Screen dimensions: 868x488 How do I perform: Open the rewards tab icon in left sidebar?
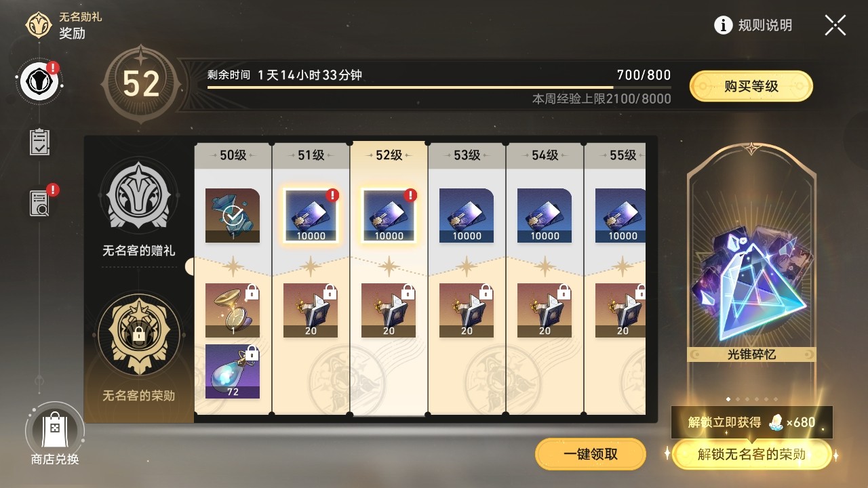[x=40, y=83]
